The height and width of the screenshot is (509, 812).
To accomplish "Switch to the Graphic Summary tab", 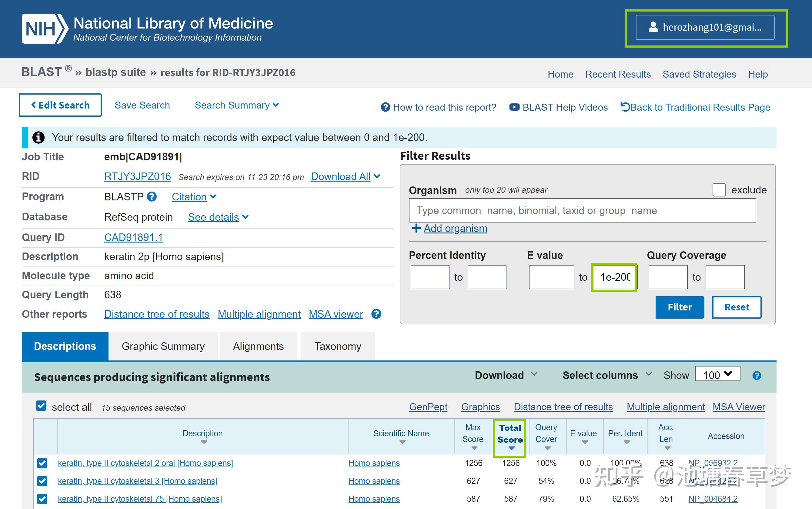I will (163, 346).
